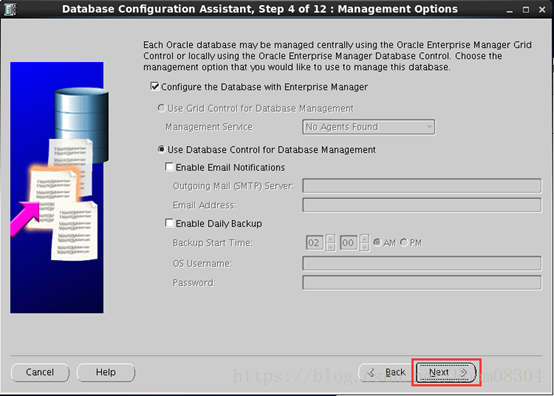This screenshot has height=396, width=554.
Task: Minimize the Database Configuration Assistant window
Action: 509,10
